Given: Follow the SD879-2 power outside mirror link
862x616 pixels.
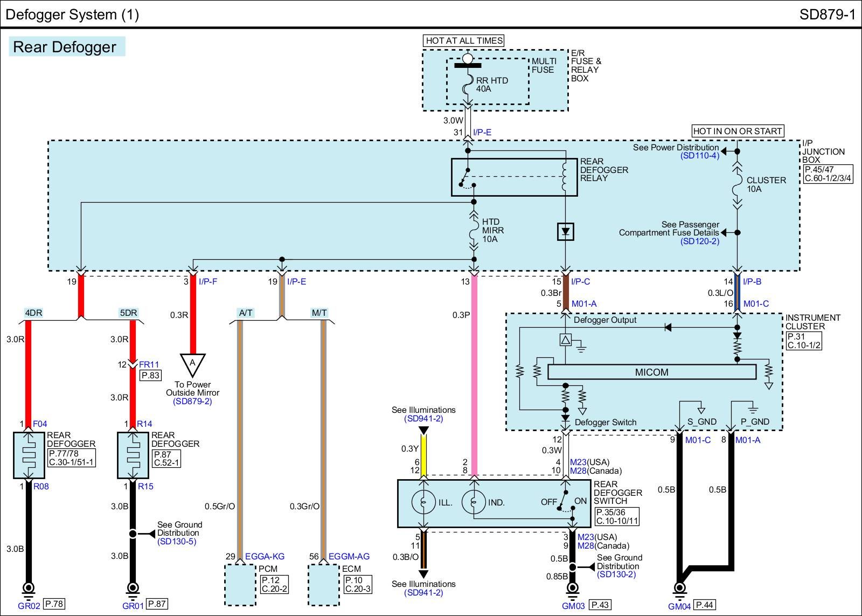Looking at the screenshot, I should (x=192, y=402).
